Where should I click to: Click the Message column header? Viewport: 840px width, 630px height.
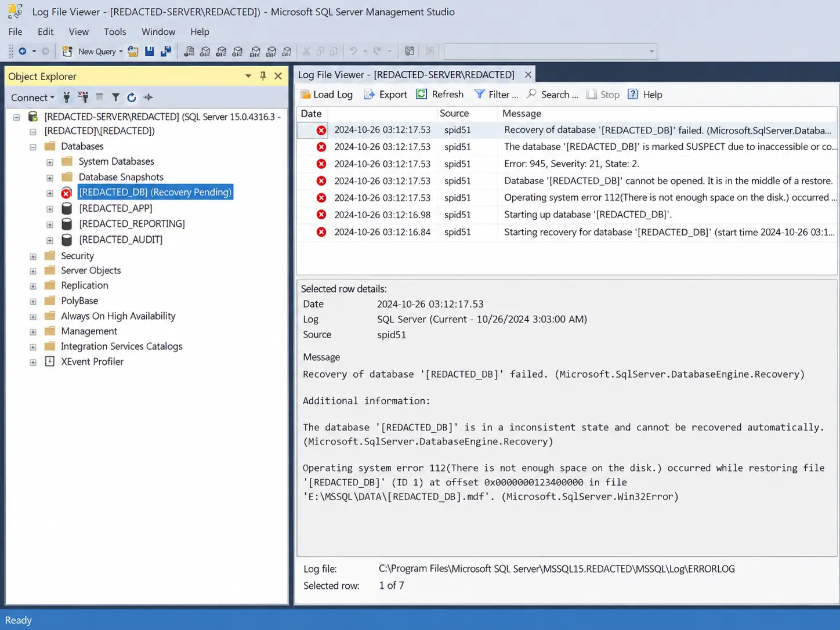(668, 113)
